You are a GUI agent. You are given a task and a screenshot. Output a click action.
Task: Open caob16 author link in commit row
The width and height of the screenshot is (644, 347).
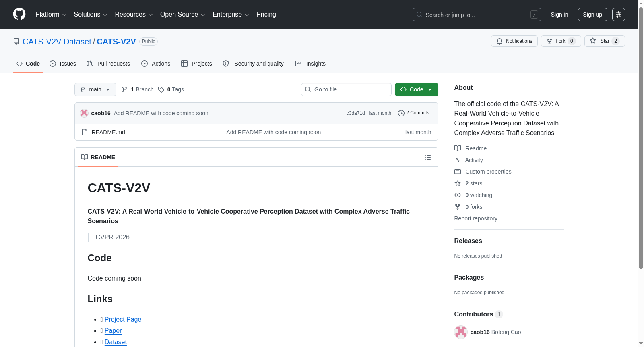[x=101, y=113]
